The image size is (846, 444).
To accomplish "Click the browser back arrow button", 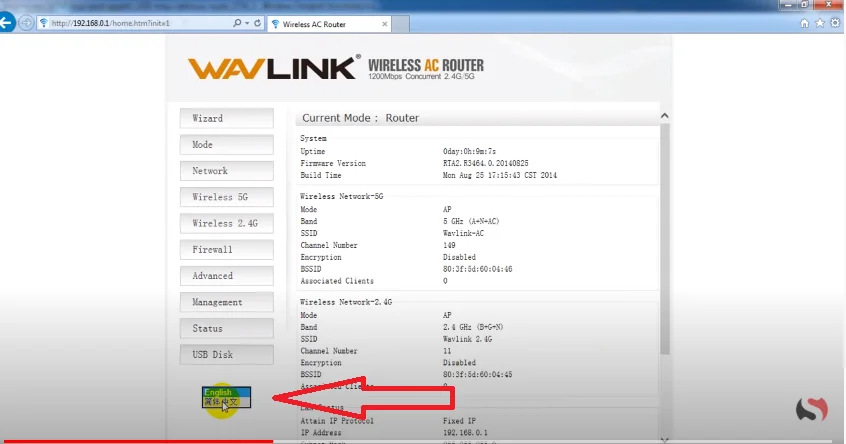I will coord(7,22).
